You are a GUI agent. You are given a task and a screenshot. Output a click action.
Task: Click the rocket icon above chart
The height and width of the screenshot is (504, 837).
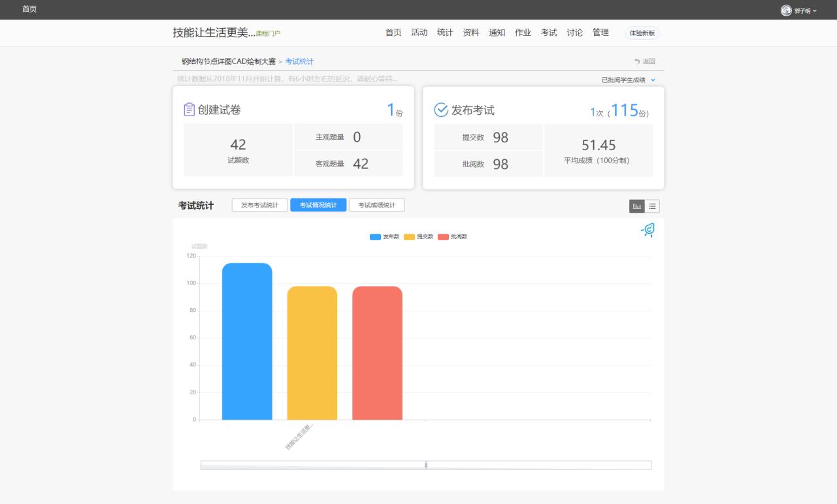(648, 230)
